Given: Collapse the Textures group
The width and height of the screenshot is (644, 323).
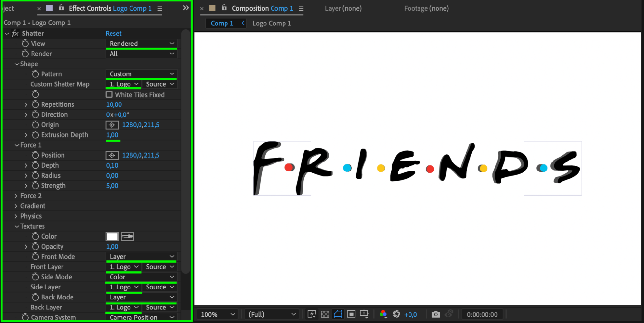Looking at the screenshot, I should click(17, 226).
